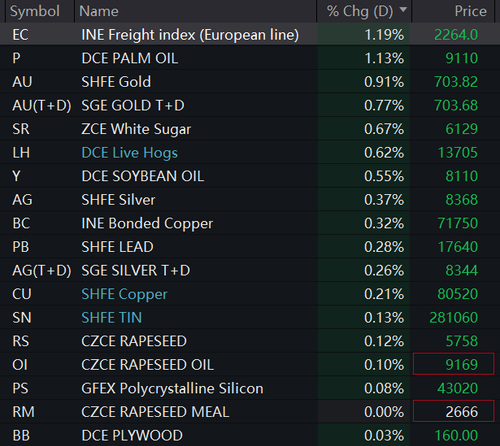Open the DCE SOYBEAN OIL row
This screenshot has width=500, height=446.
click(x=143, y=176)
